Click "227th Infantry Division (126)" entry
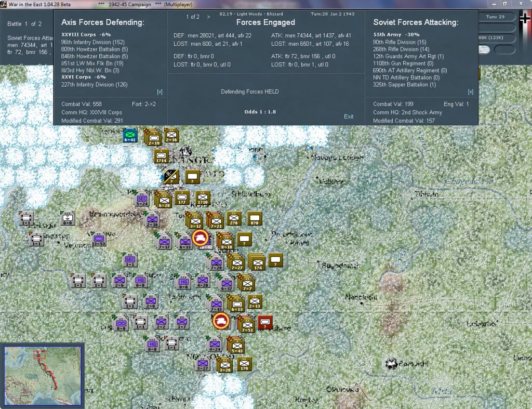532x409 pixels. click(95, 85)
